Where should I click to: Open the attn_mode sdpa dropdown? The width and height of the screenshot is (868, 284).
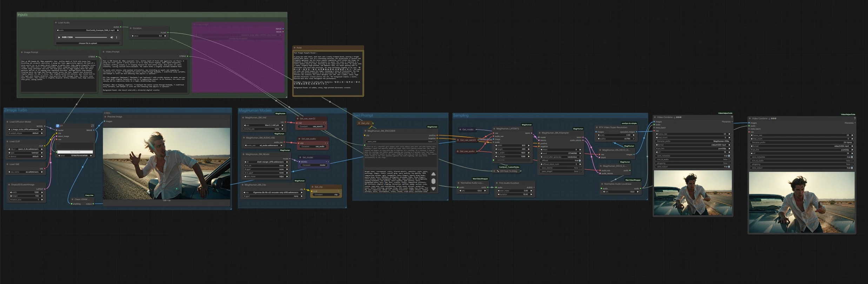pyautogui.click(x=266, y=177)
